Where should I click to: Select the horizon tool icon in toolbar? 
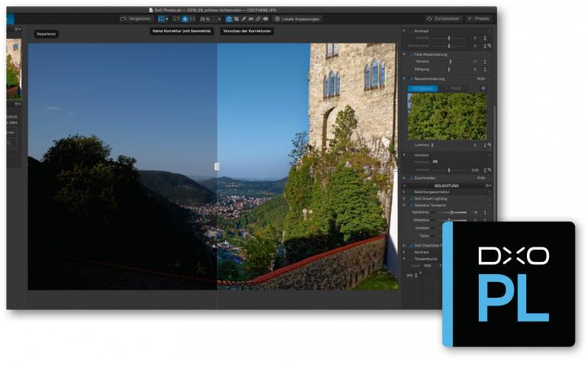pos(251,19)
